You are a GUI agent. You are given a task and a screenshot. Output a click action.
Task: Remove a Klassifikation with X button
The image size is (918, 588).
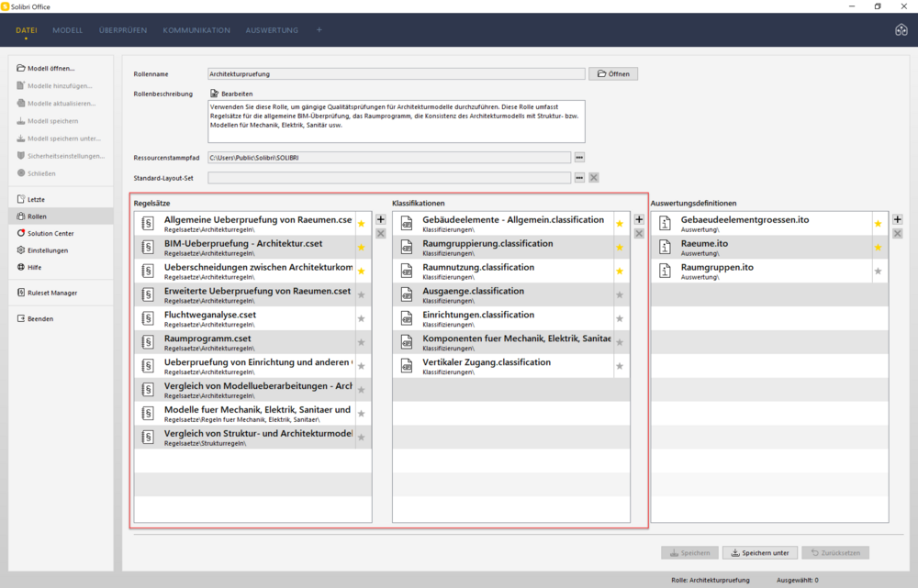tap(639, 233)
